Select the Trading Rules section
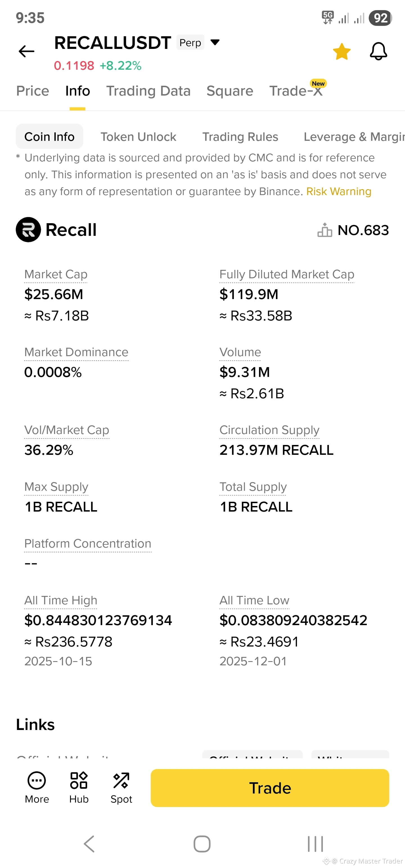This screenshot has height=868, width=405. [x=240, y=137]
